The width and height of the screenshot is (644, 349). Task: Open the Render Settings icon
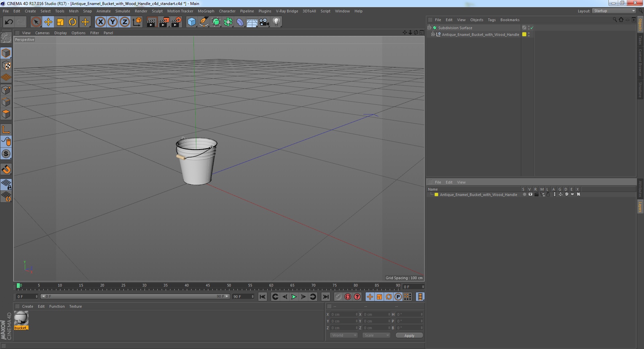(176, 22)
